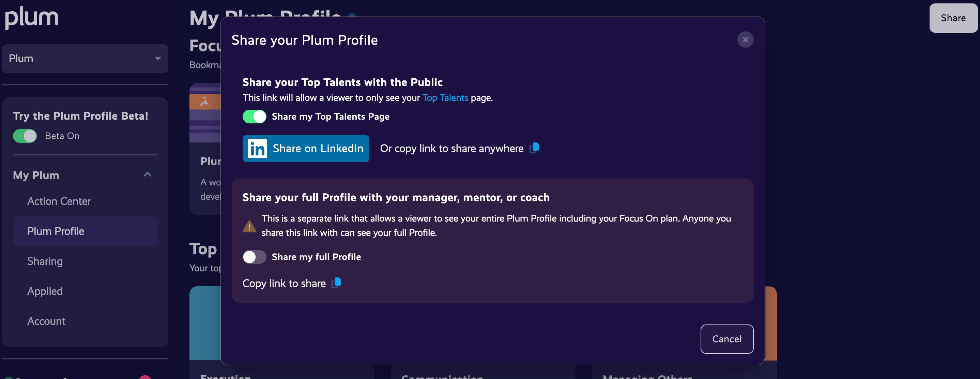Viewport: 980px width, 379px height.
Task: Select "Action Center" in the sidebar
Action: coord(59,201)
